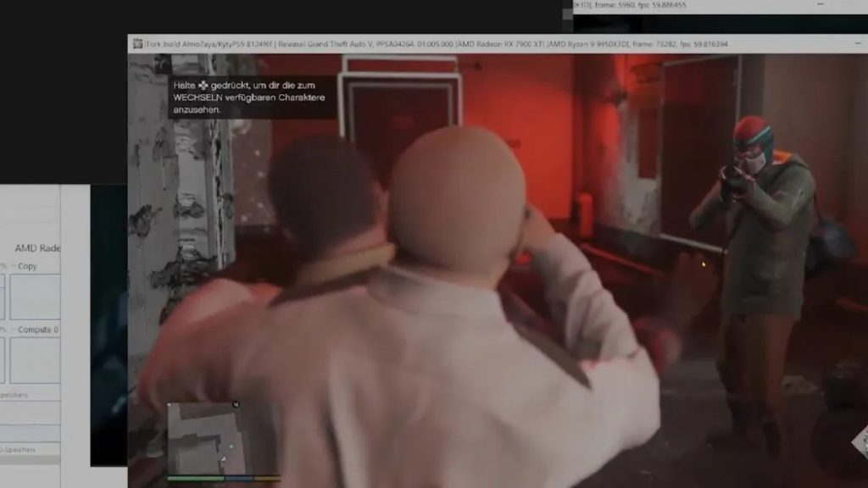Click the WECHSELN character hint box
This screenshot has height=488, width=868.
pos(252,97)
